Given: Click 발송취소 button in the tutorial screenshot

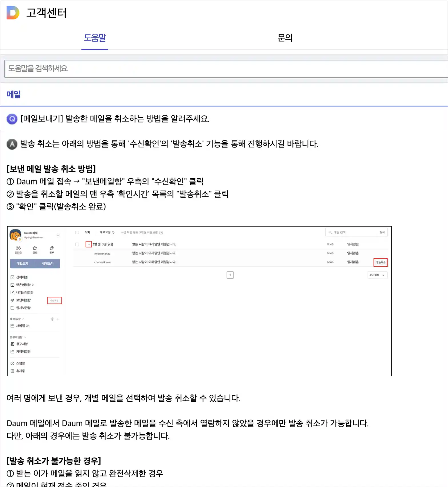Looking at the screenshot, I should pos(381,262).
